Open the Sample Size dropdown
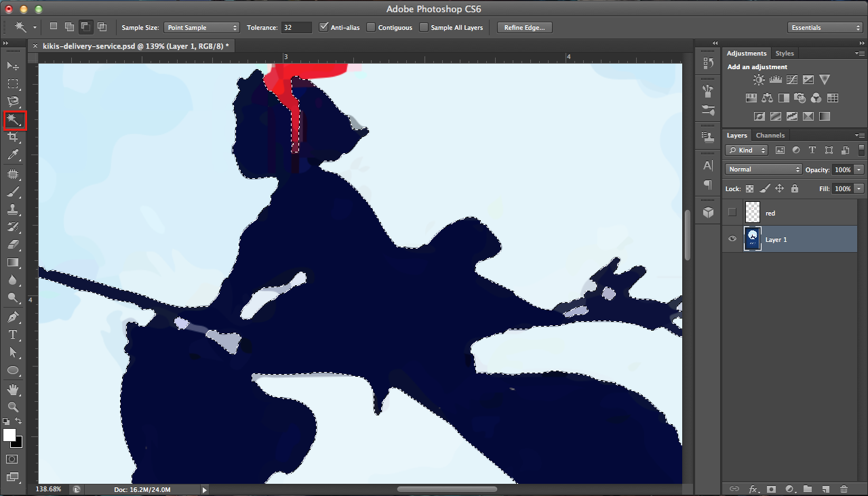 click(201, 28)
